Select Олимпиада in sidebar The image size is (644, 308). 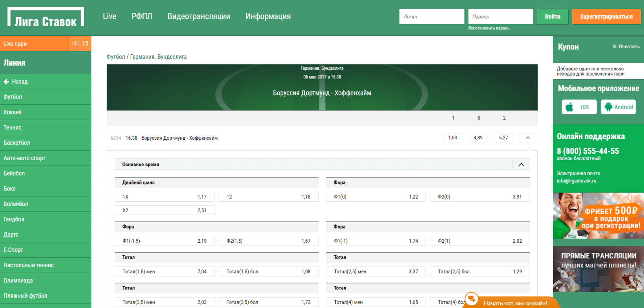pos(45,281)
